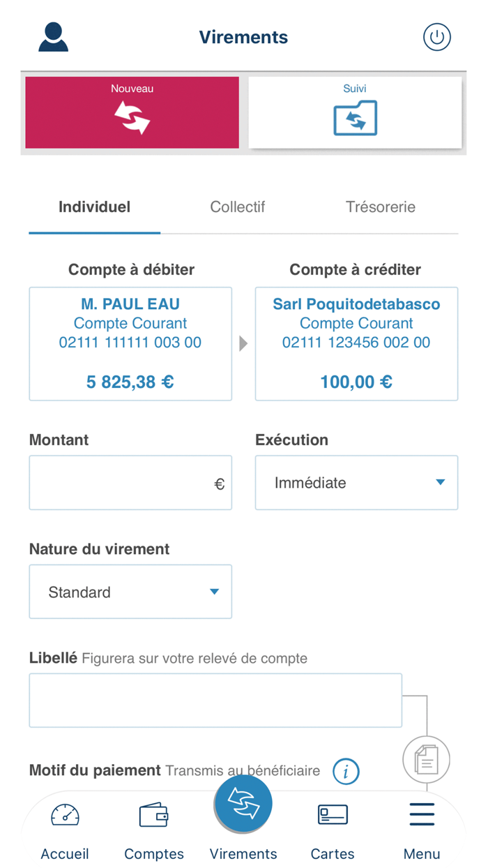Screen dimensions: 488x868
Task: Open Cartes via the card icon
Action: [333, 815]
